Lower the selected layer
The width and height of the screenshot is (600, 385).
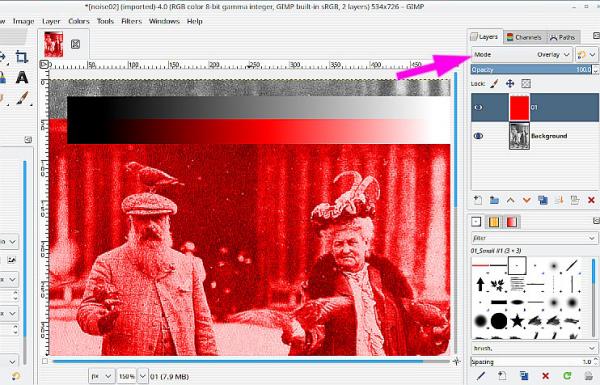527,200
